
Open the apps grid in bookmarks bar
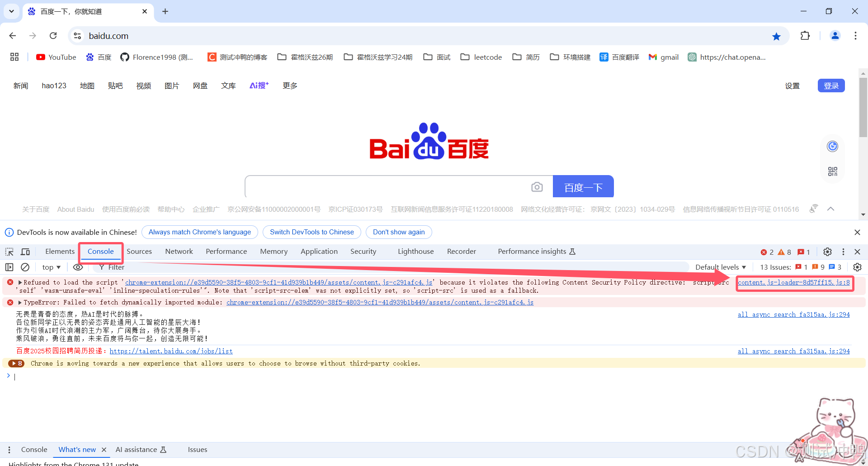click(x=14, y=57)
